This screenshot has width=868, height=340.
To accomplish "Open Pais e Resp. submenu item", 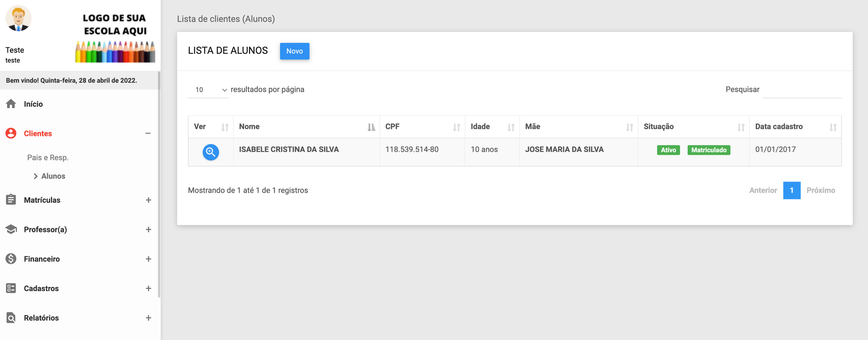I will (x=48, y=158).
